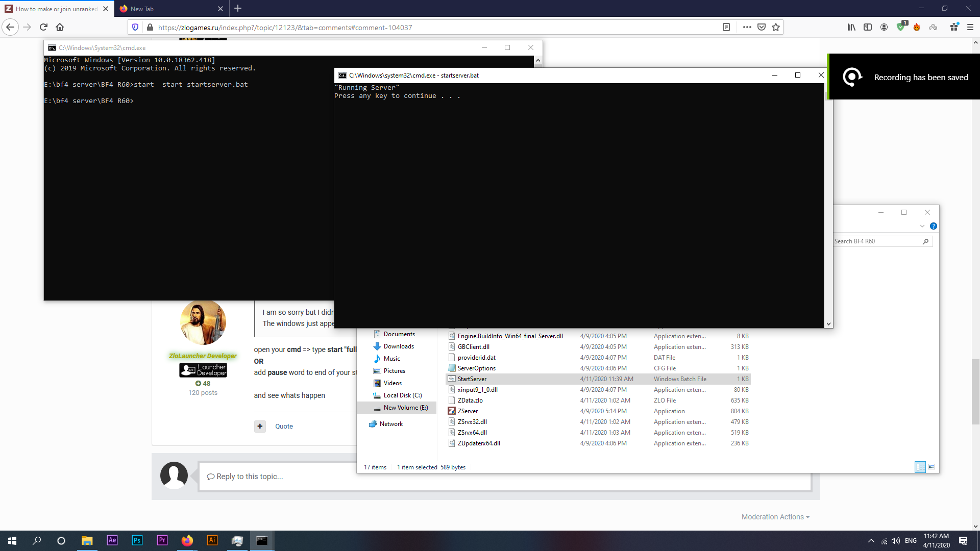This screenshot has height=551, width=980.
Task: Select ZServer application file
Action: [x=598, y=411]
